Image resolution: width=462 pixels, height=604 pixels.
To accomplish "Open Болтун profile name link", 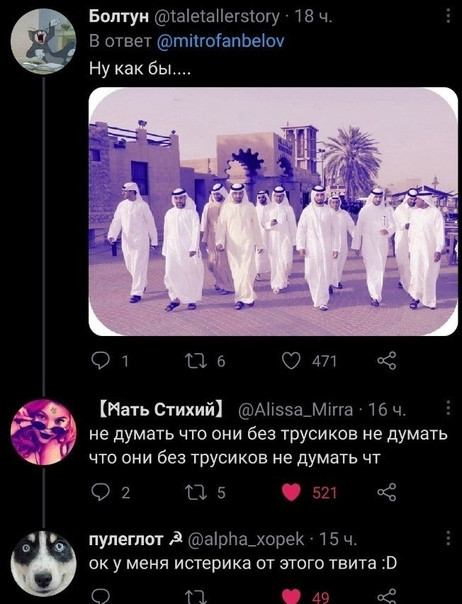I will pyautogui.click(x=119, y=16).
